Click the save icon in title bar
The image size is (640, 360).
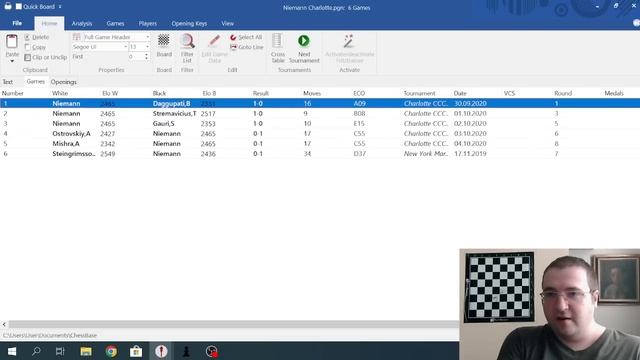pos(8,6)
